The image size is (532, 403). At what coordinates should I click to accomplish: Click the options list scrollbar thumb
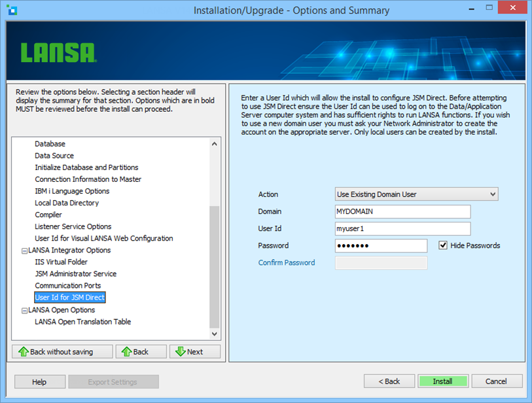coord(215,267)
